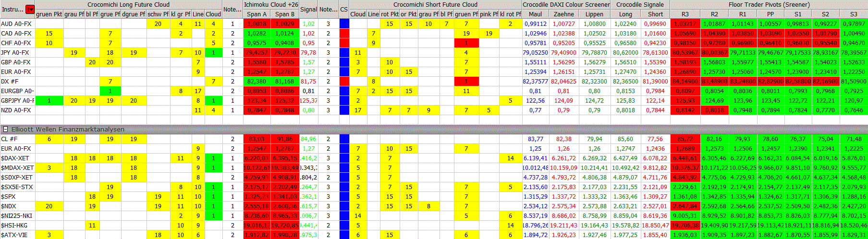Click the Floor Trader Pivots group header
The width and height of the screenshot is (868, 239).
(x=769, y=4)
